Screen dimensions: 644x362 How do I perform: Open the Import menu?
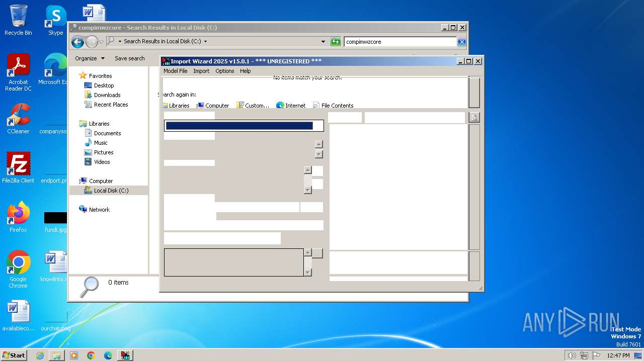(x=201, y=71)
